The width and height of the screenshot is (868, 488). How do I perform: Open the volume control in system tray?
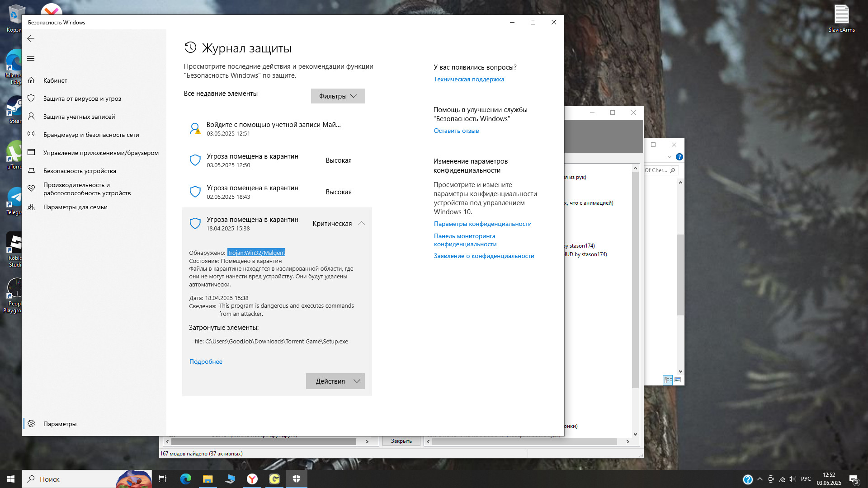point(792,479)
